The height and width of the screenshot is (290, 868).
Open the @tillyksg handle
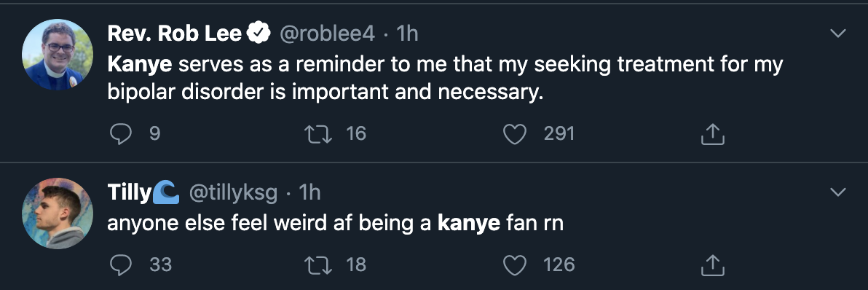click(233, 192)
